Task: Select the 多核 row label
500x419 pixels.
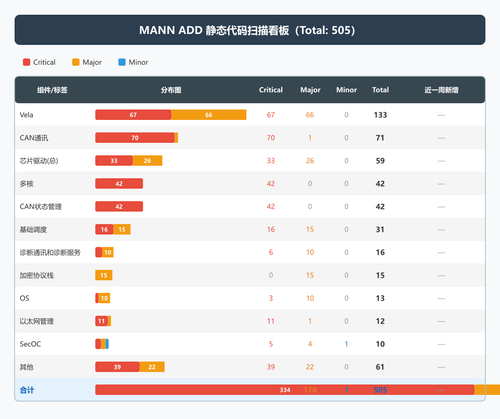Action: coord(26,184)
